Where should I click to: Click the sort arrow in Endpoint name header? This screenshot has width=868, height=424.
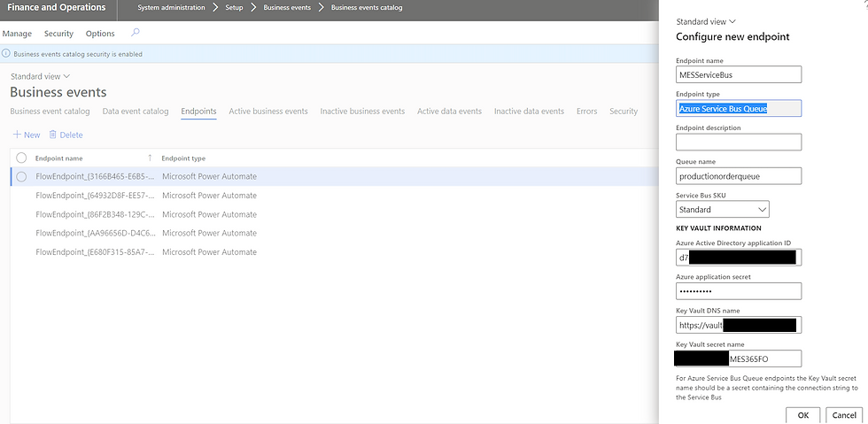point(150,158)
